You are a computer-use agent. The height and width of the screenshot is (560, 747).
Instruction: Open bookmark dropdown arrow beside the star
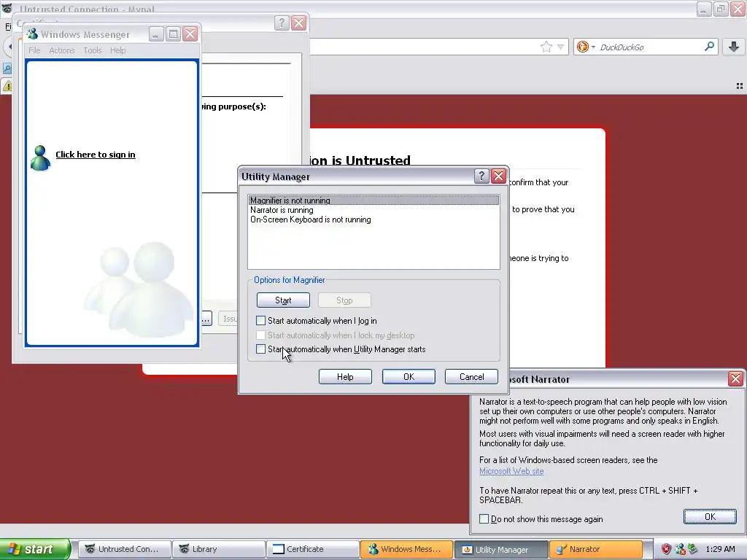(561, 47)
